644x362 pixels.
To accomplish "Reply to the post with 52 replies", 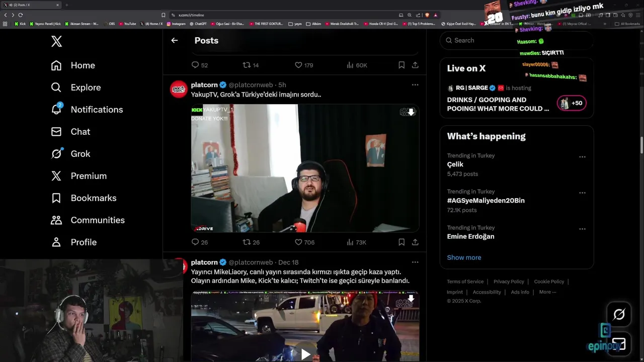I will tap(200, 65).
